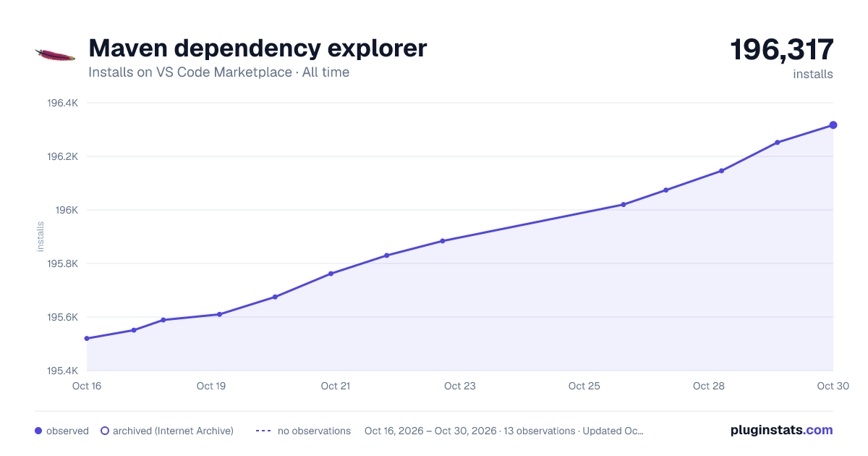Click the Oct 19 x-axis label
This screenshot has height=456, width=868.
pyautogui.click(x=211, y=386)
